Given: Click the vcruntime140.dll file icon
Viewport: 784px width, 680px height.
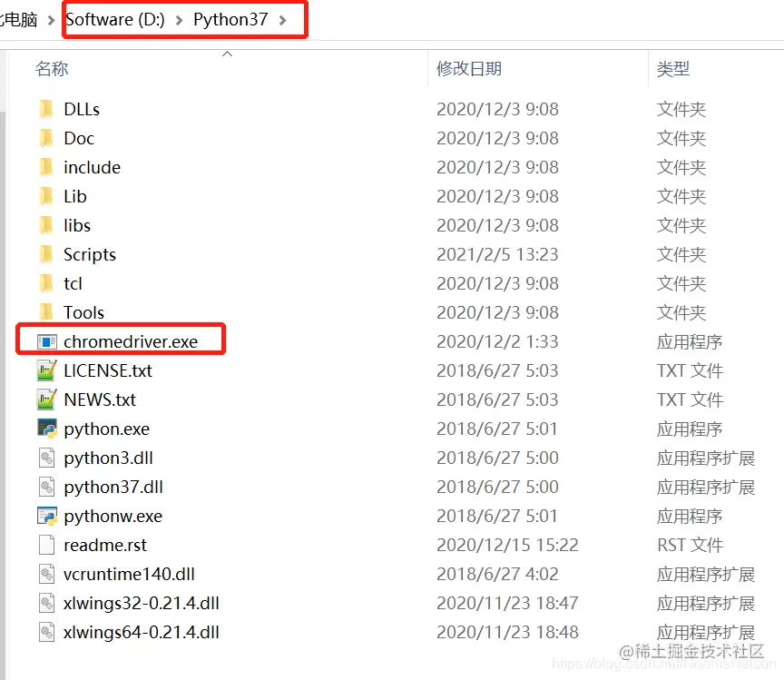Looking at the screenshot, I should (46, 574).
